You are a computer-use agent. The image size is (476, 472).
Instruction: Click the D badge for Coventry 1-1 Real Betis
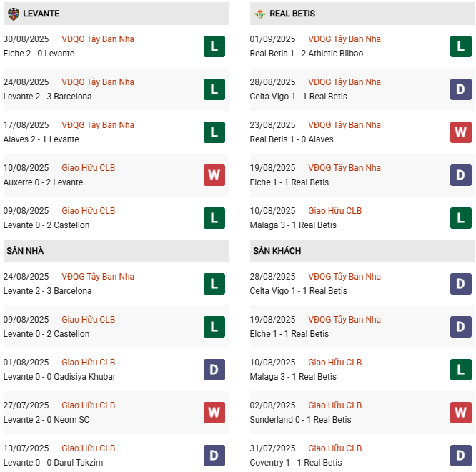461,456
